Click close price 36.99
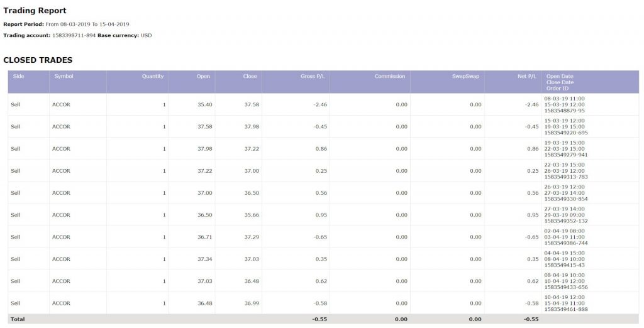Screen dimensions: 644x328 (252, 303)
